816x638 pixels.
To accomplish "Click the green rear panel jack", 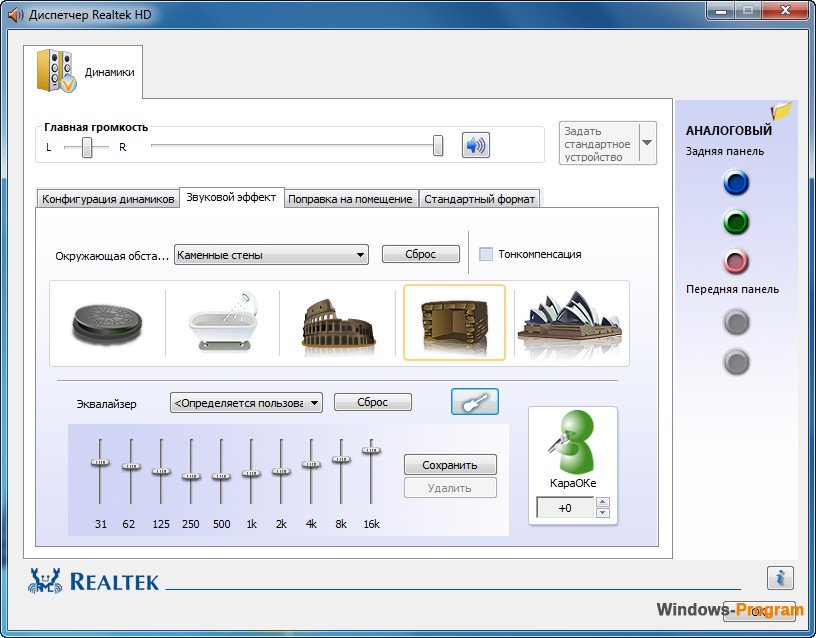I will (x=736, y=222).
